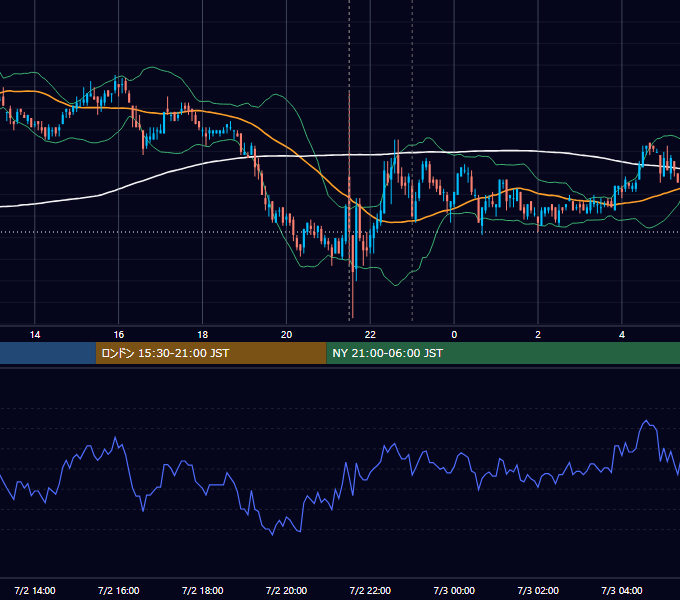Click the 14 hour label on time axis
This screenshot has height=600, width=680.
[35, 335]
